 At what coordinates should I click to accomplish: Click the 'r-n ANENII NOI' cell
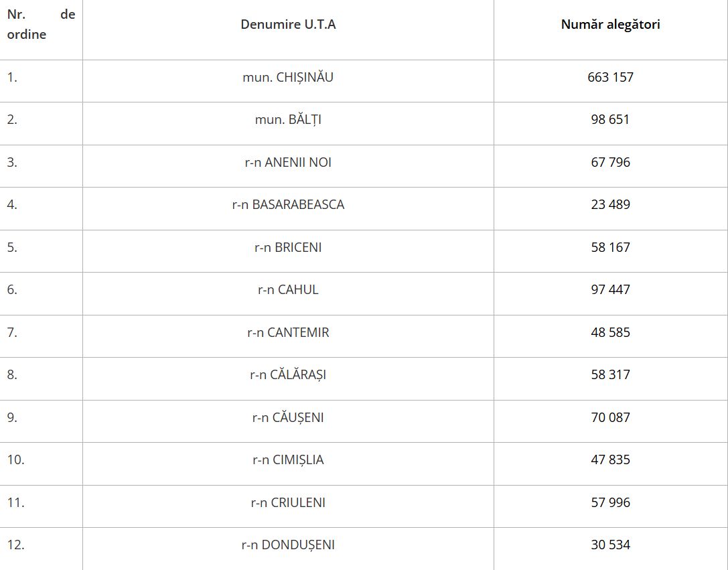point(288,163)
